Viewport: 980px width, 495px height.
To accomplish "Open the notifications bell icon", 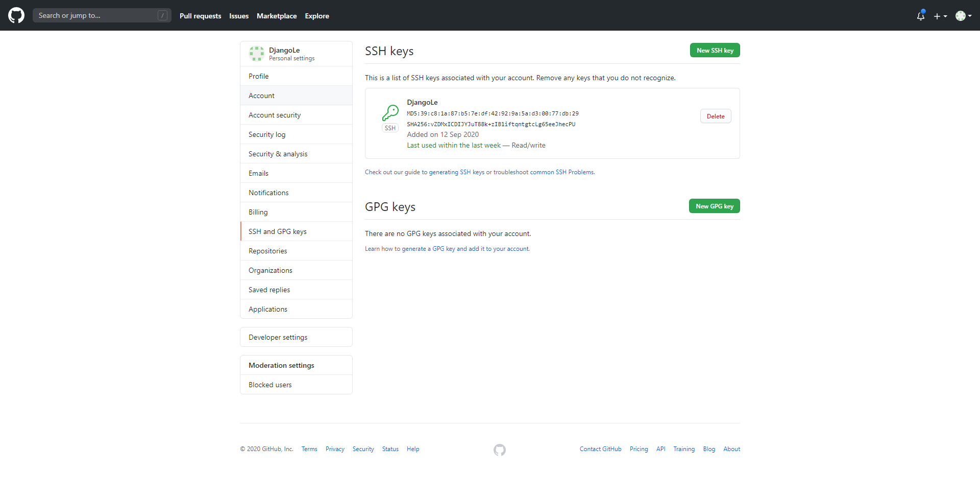I will point(921,16).
